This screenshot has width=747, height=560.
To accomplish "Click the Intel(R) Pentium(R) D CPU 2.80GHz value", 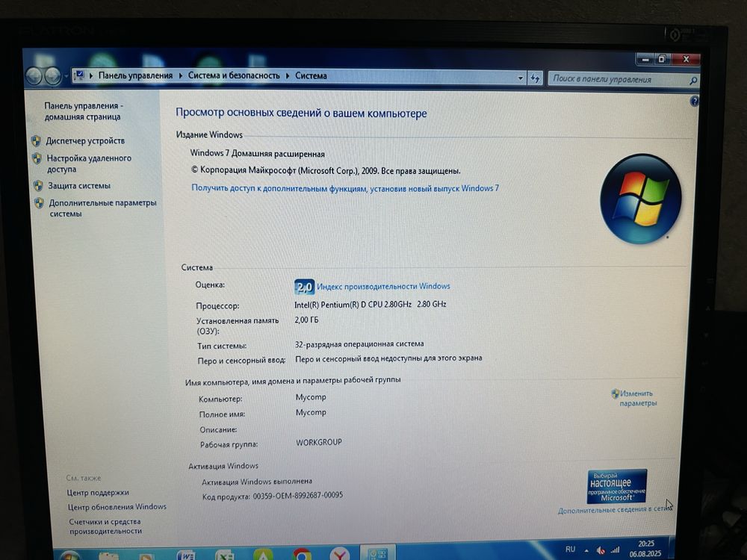I will [371, 305].
